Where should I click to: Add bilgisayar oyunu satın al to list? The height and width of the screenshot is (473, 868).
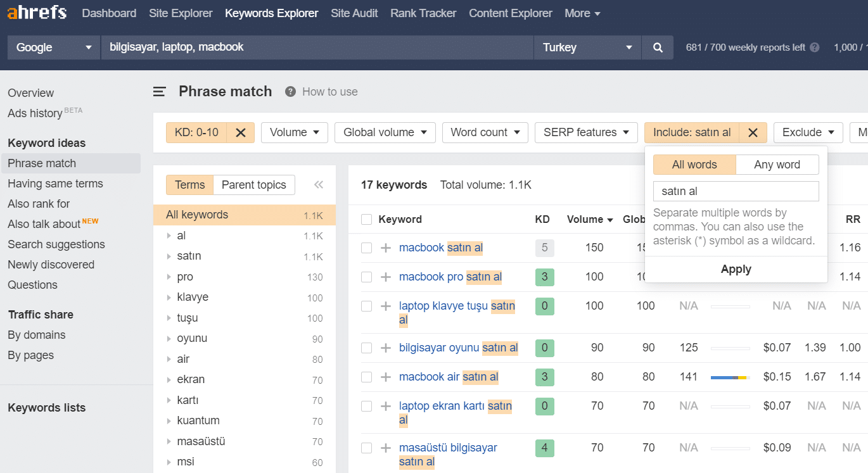tap(386, 348)
